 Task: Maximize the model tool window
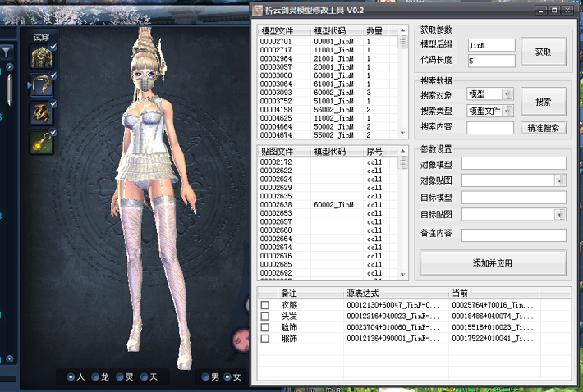554,11
